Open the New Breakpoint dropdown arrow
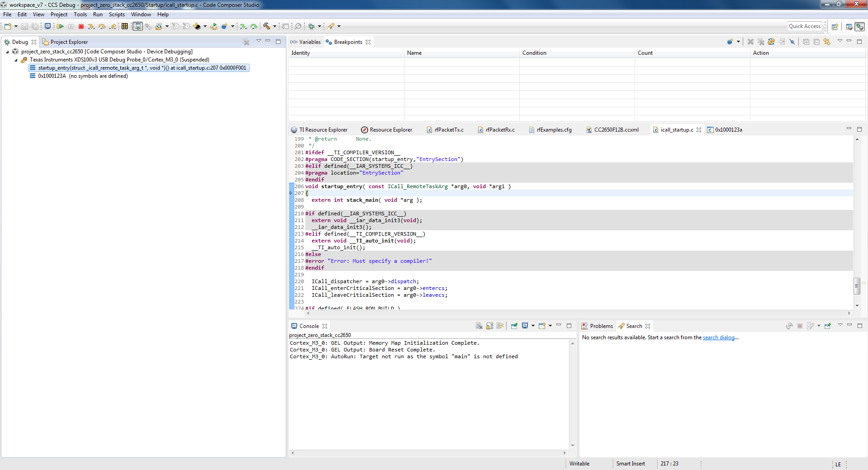868x470 pixels. point(738,42)
